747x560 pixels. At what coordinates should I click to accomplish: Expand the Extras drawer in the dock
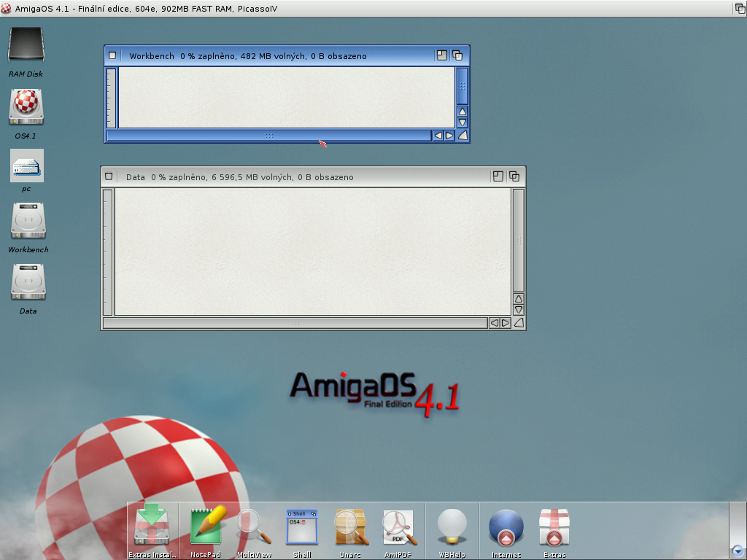(x=554, y=526)
